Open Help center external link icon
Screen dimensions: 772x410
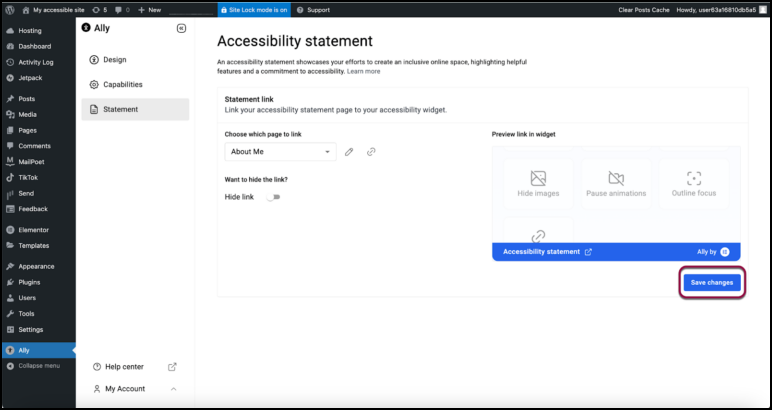[x=172, y=367]
